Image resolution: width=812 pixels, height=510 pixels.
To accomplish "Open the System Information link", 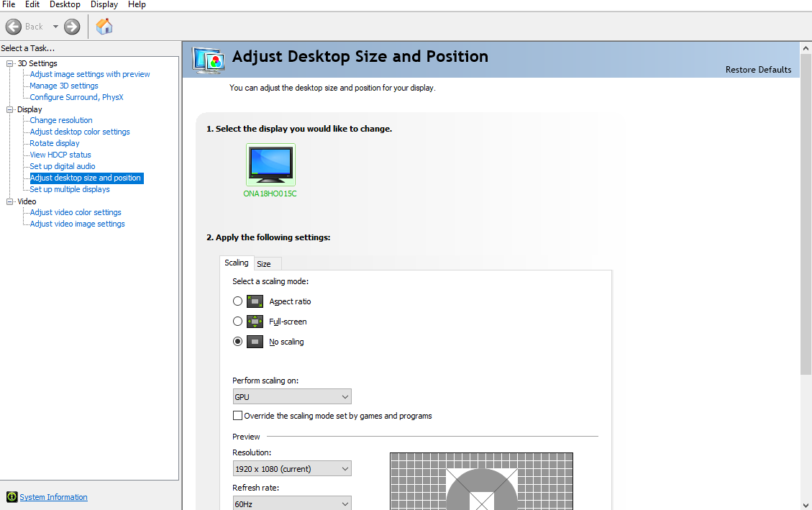I will (53, 497).
